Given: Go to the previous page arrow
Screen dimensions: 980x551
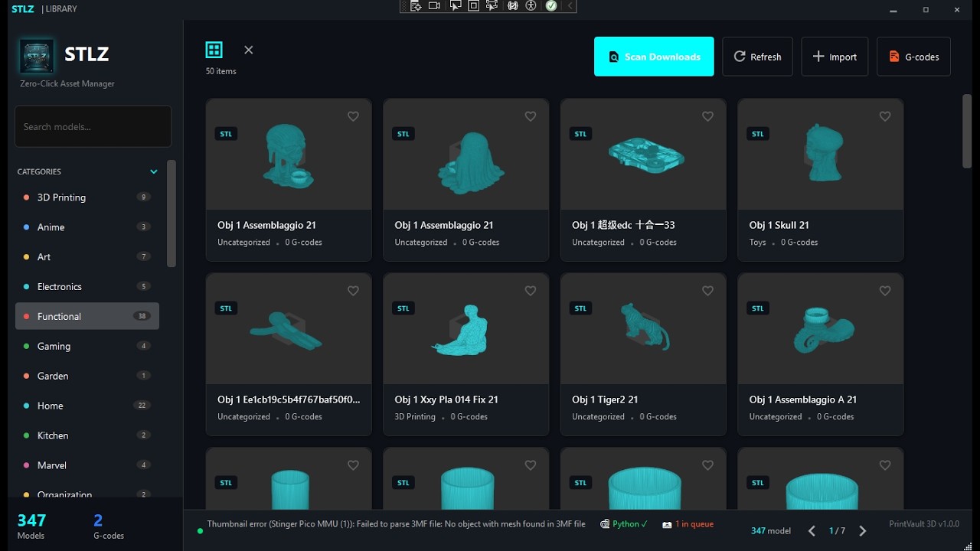Looking at the screenshot, I should click(x=812, y=530).
